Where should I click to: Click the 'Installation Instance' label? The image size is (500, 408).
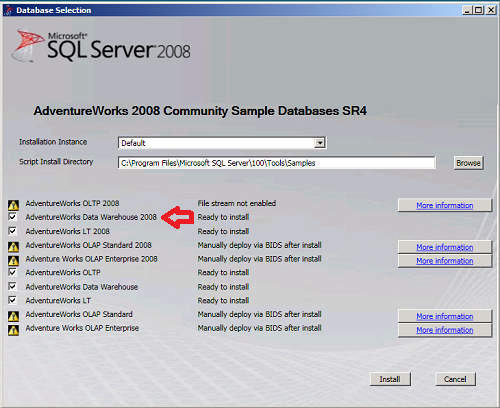[x=53, y=142]
